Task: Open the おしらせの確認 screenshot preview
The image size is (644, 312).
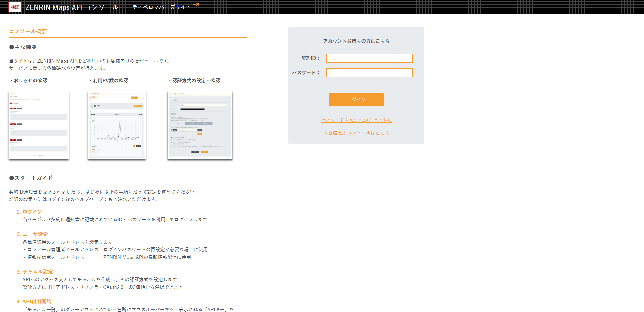Action: coord(38,125)
